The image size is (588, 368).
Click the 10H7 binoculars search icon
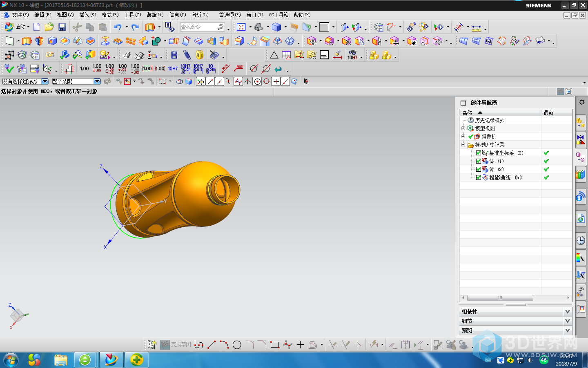click(352, 55)
